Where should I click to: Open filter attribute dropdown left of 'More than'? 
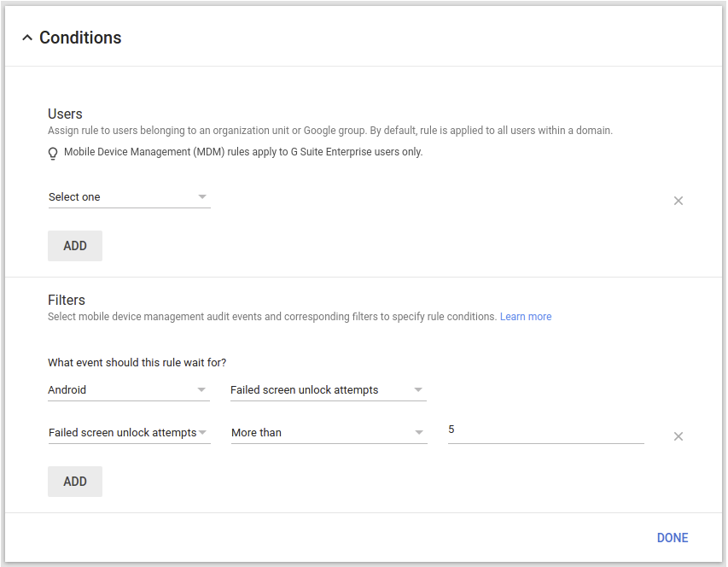click(128, 433)
